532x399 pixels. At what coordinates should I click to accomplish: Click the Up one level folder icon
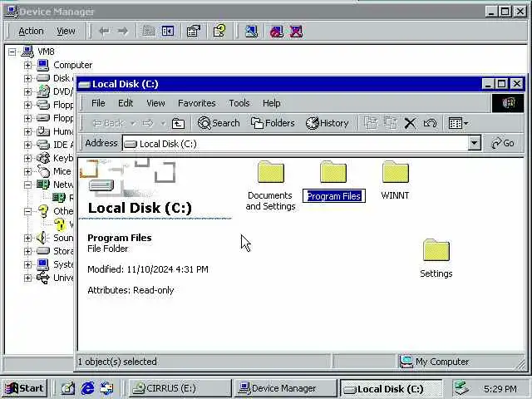point(178,123)
